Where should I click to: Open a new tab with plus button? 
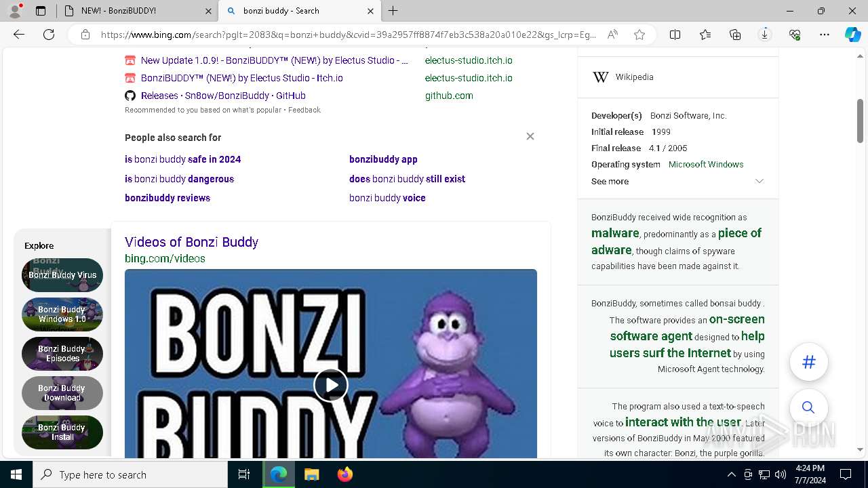pos(393,11)
